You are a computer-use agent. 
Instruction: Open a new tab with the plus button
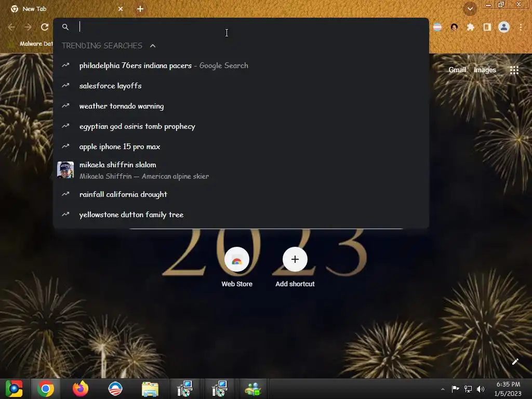point(140,9)
